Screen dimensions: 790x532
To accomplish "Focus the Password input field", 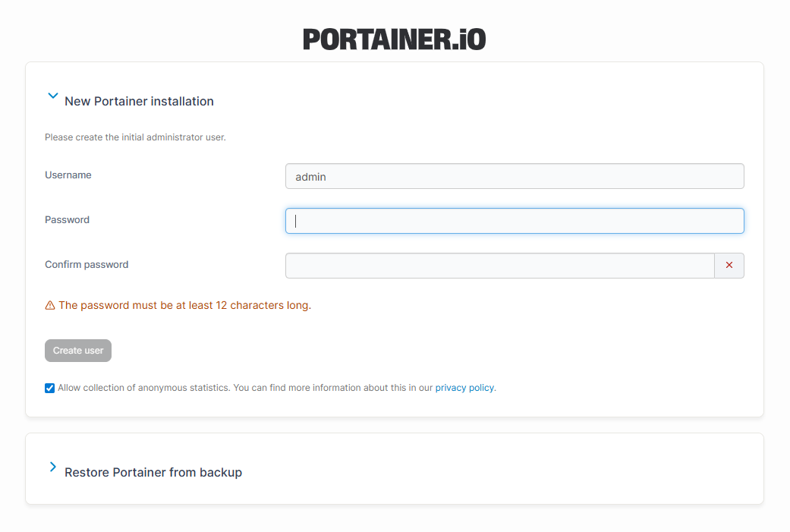I will (515, 221).
